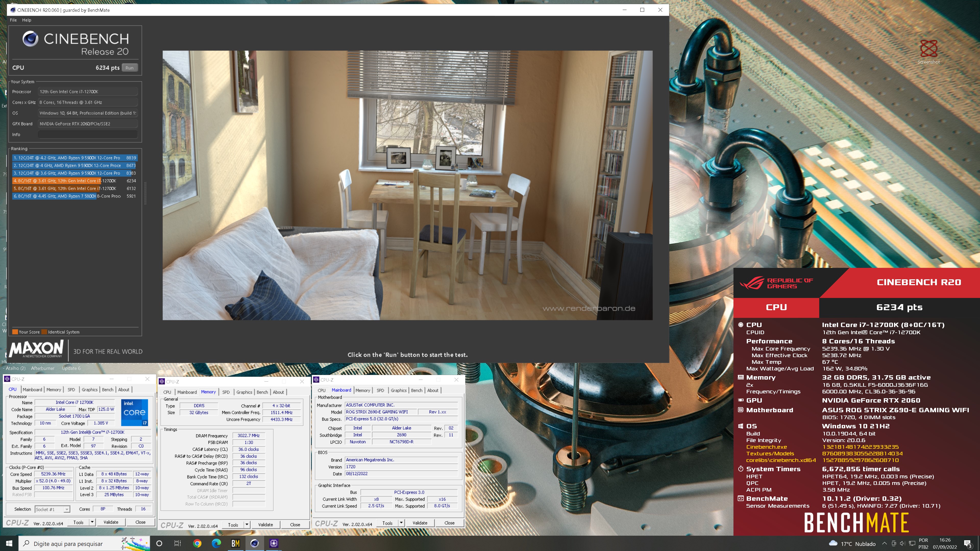
Task: Click Close button in CPU-Z Memory window
Action: (295, 525)
